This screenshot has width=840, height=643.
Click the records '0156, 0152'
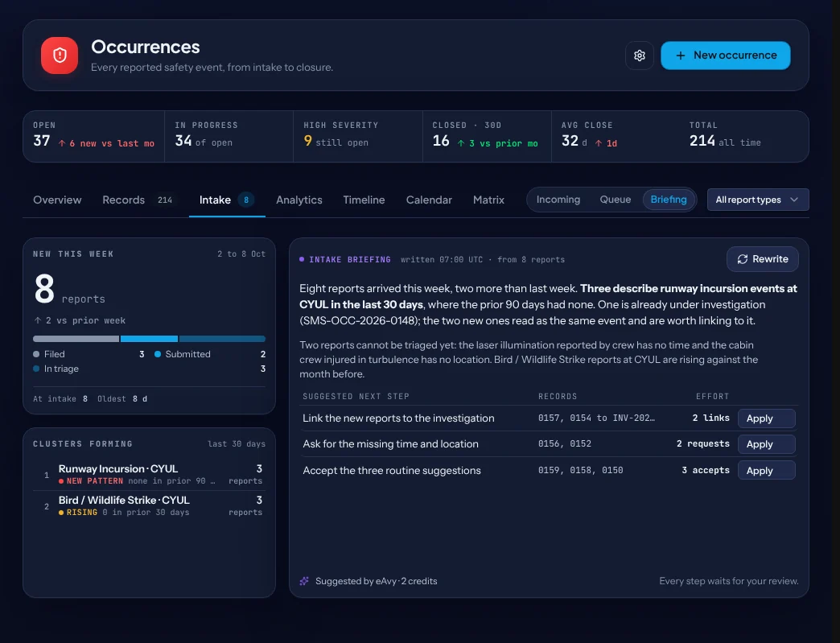click(565, 443)
